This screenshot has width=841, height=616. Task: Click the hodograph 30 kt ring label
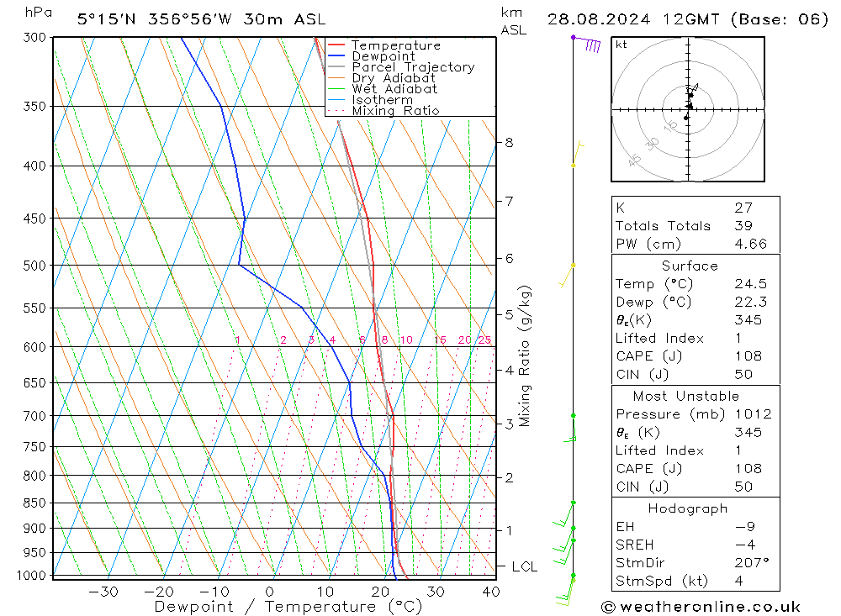653,144
